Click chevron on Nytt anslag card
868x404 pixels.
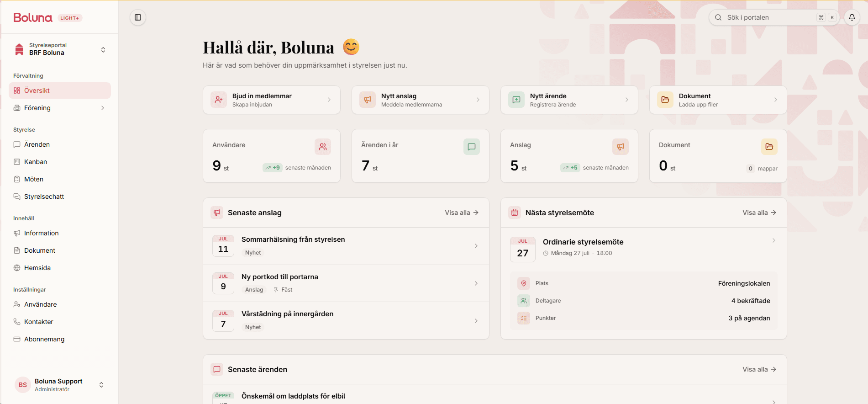pos(478,100)
